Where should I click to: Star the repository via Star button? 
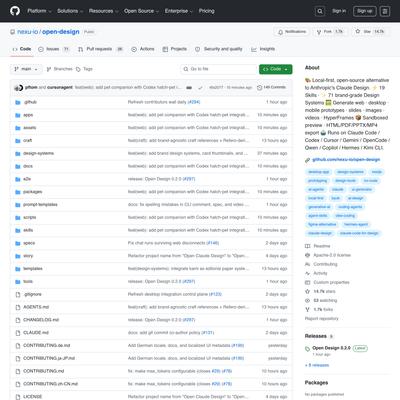[x=370, y=32]
